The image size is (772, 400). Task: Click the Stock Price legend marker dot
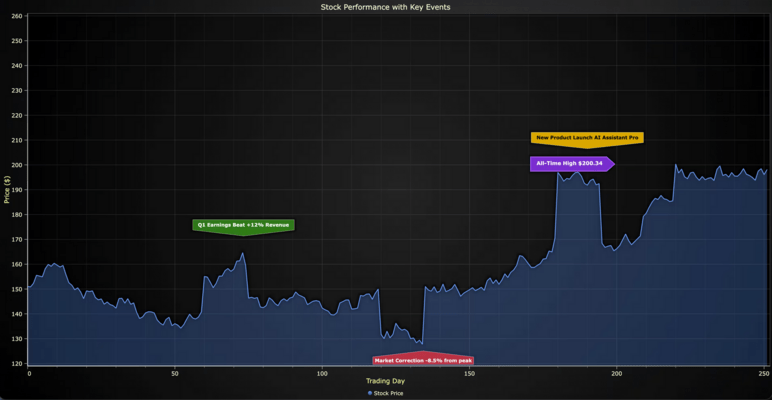[369, 394]
